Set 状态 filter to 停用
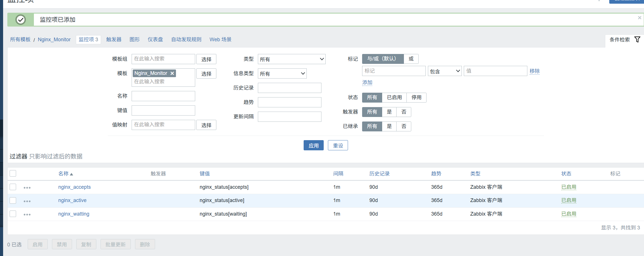 tap(416, 97)
